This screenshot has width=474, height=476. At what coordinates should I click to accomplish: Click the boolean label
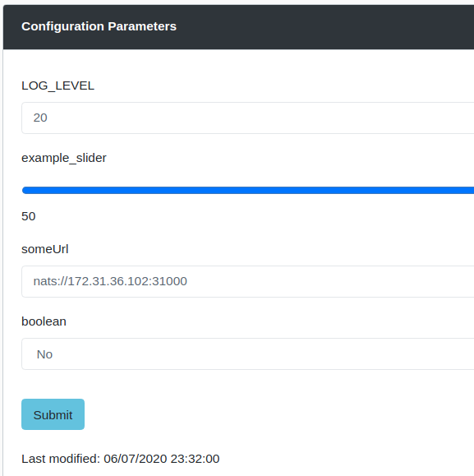pyautogui.click(x=44, y=321)
